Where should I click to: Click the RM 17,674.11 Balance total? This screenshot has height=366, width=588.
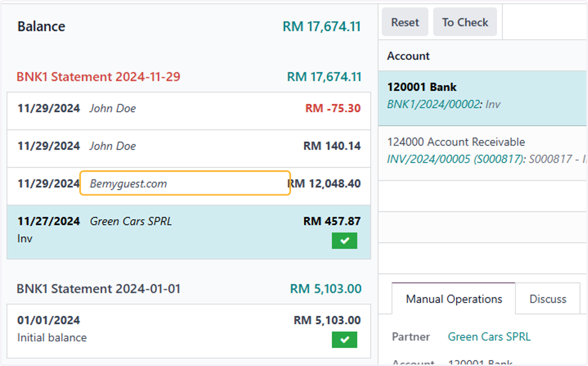pos(321,26)
